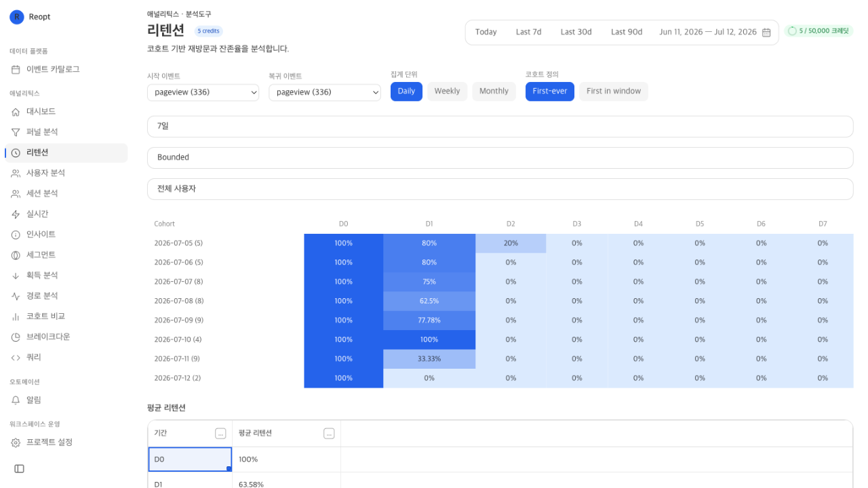
Task: Select the Last 90d date preset
Action: point(627,33)
